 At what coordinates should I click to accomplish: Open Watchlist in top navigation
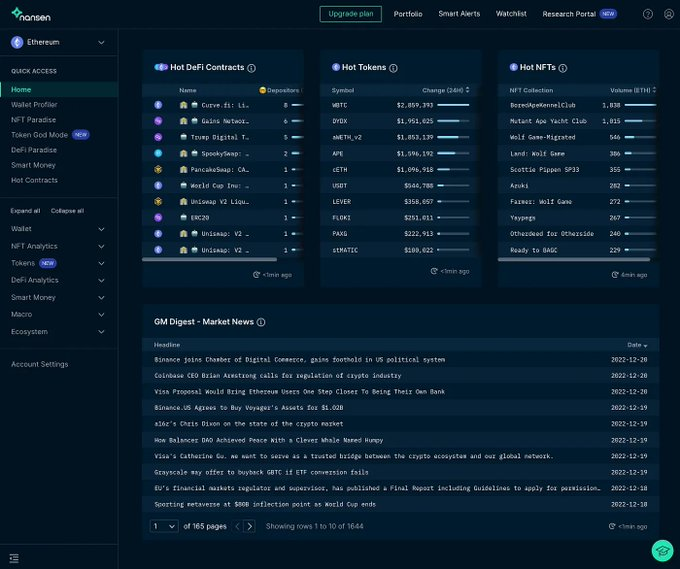click(511, 14)
